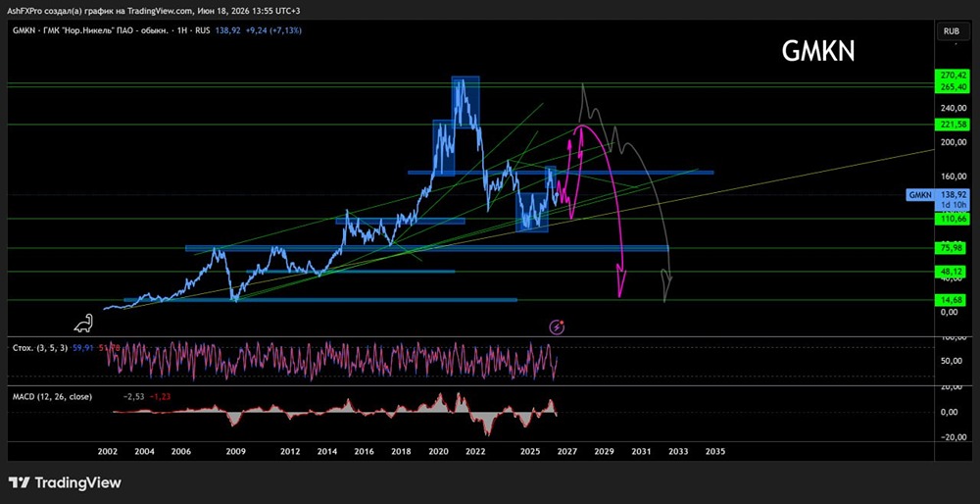
Task: Click 240,00 on the price axis
Action: click(x=952, y=108)
